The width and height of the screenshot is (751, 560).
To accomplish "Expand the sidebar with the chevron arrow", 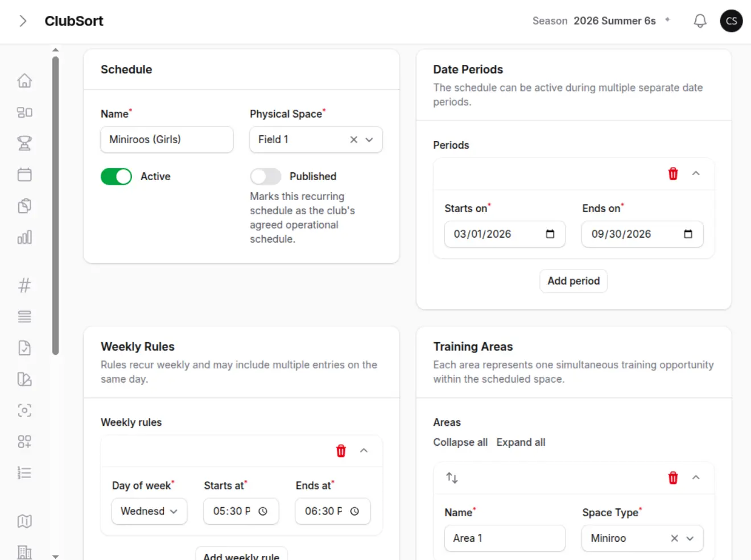I will coord(23,21).
